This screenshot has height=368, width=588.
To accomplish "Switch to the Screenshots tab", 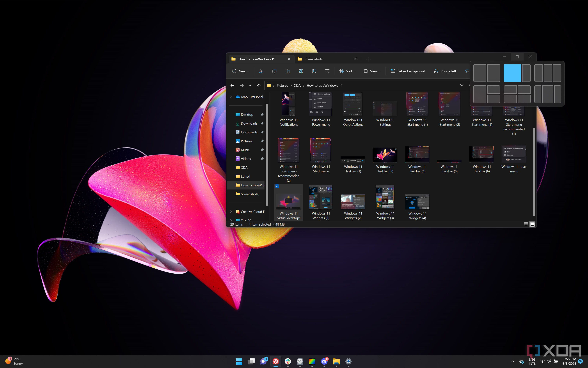I will pyautogui.click(x=313, y=59).
